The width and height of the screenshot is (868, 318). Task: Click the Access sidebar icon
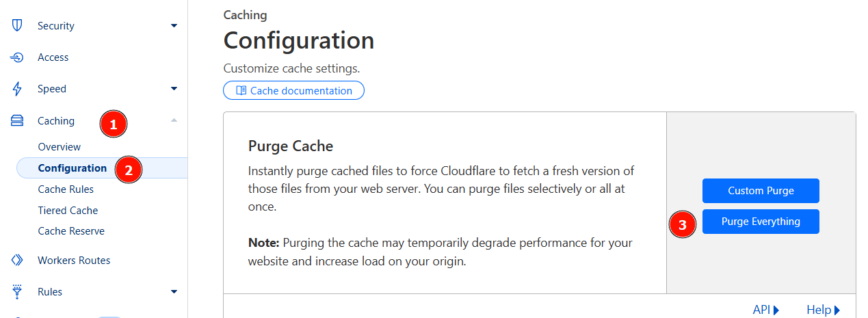pyautogui.click(x=17, y=57)
